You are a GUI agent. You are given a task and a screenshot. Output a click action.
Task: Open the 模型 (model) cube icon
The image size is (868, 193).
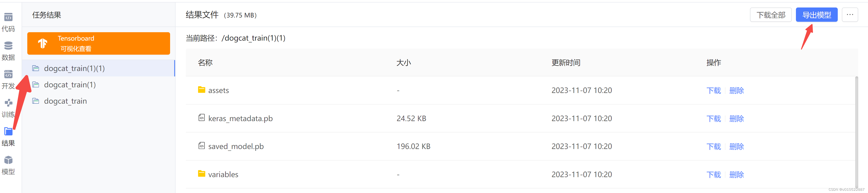point(8,160)
